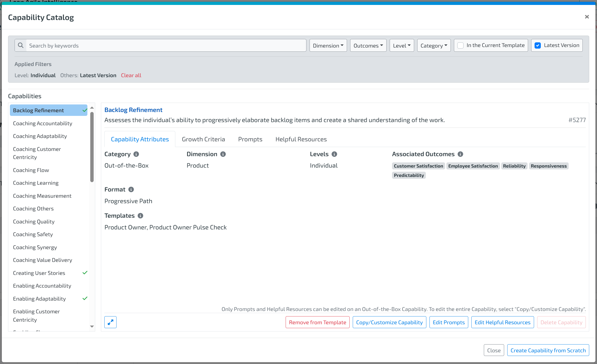Click the Associated Outcomes info icon
Viewport: 597px width, 364px height.
(x=460, y=154)
